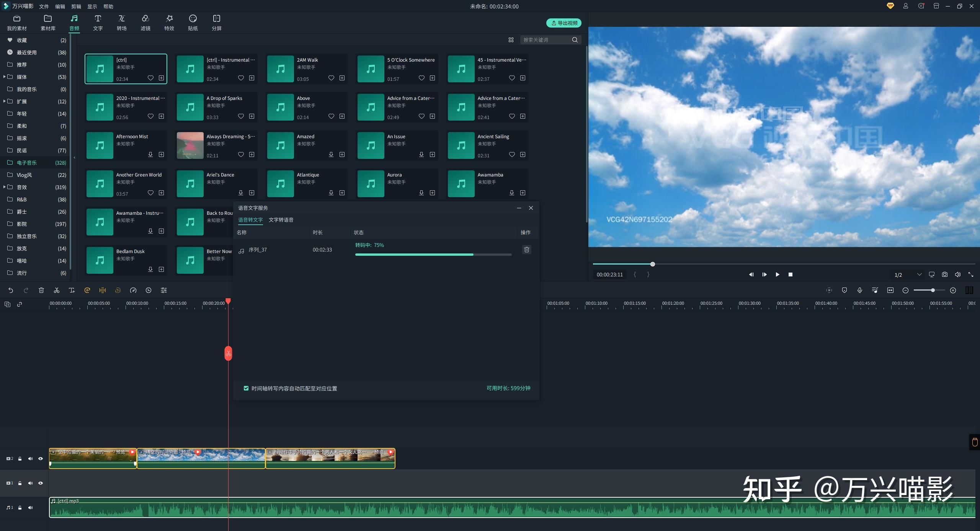The height and width of the screenshot is (531, 980).
Task: Mute video track 2 speaker
Action: (30, 459)
